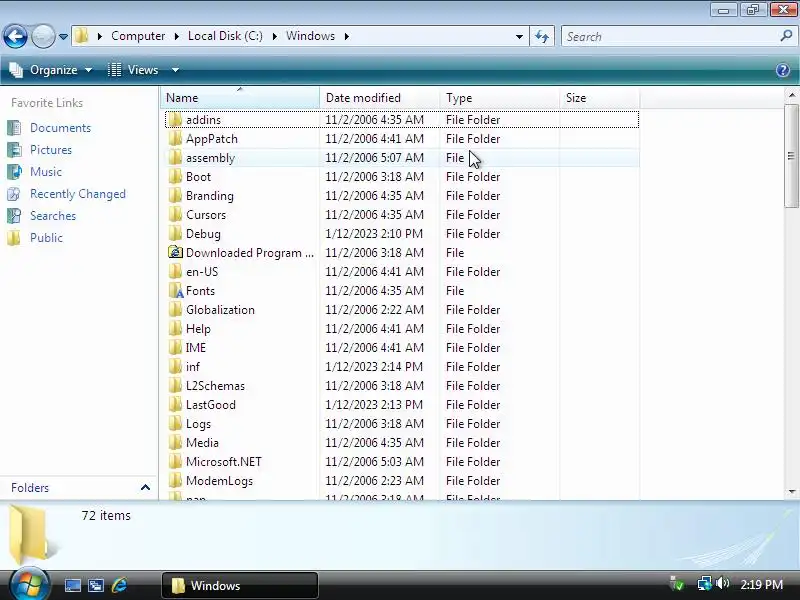Viewport: 800px width, 600px height.
Task: Select Local Disk (C:) in address path
Action: (x=225, y=36)
